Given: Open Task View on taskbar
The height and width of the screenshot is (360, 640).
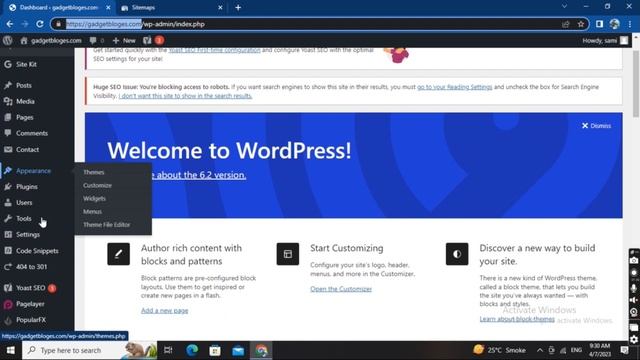Looking at the screenshot, I should [168, 350].
